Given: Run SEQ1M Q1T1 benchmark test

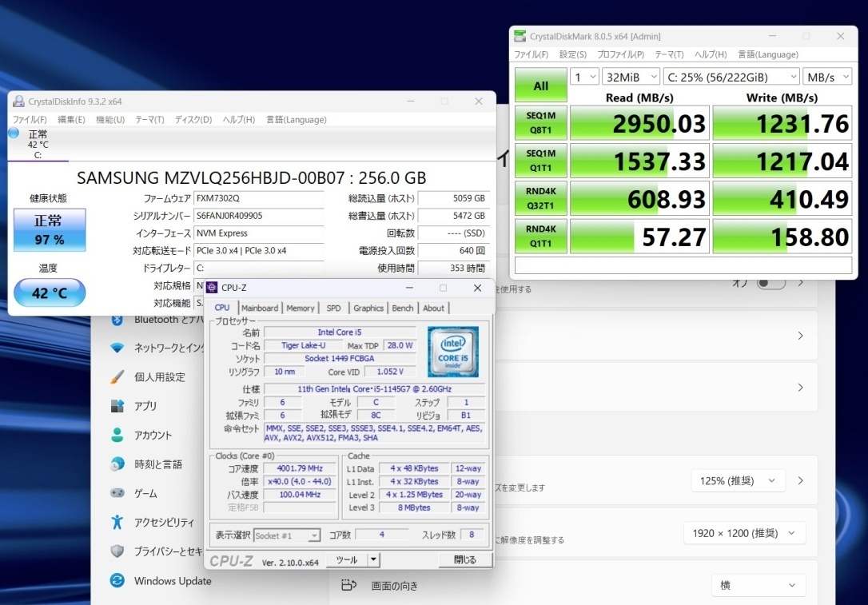Looking at the screenshot, I should tap(541, 161).
